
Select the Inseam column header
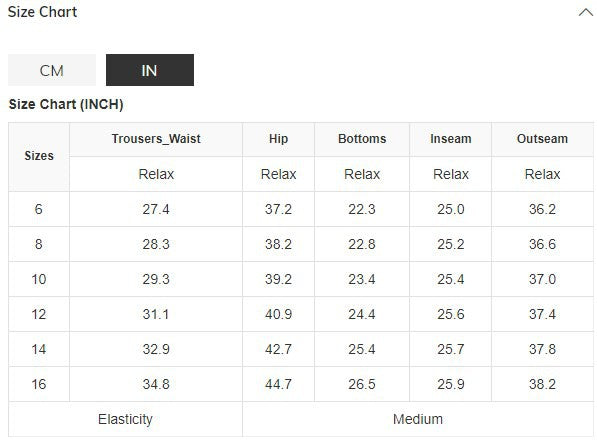coord(450,139)
